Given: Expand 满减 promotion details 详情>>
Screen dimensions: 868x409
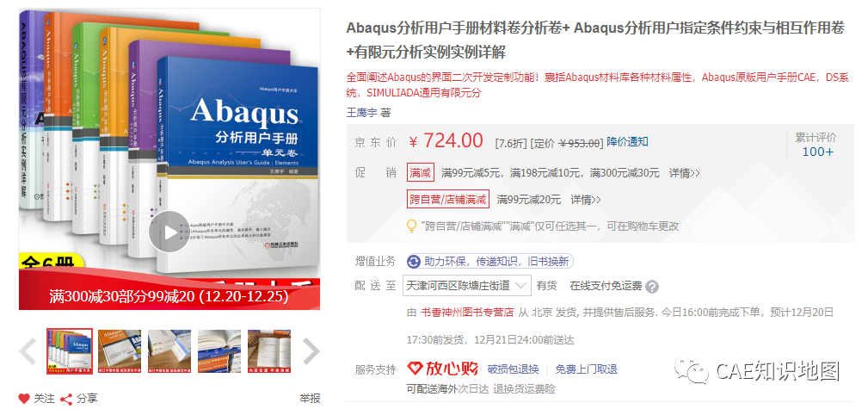Looking at the screenshot, I should point(684,173).
